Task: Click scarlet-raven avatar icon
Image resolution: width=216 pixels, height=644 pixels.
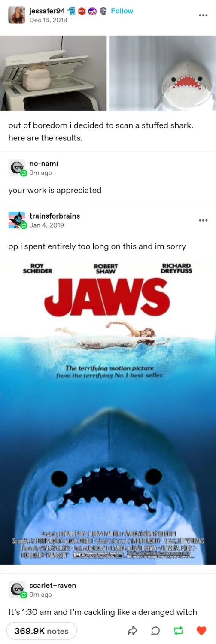Action: (17, 590)
